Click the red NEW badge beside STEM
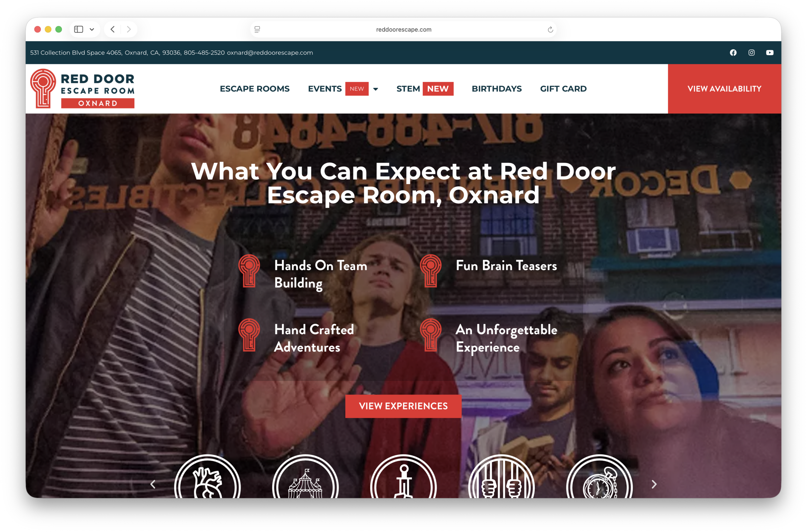807x532 pixels. [x=438, y=89]
